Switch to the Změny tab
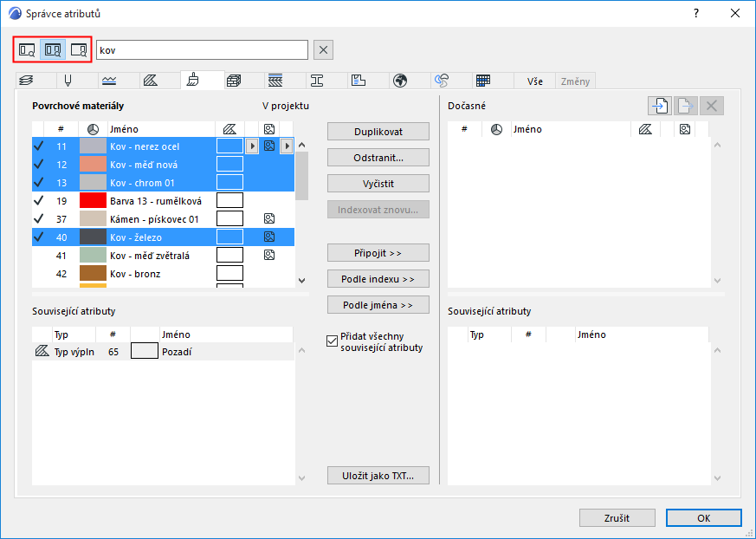The width and height of the screenshot is (756, 539). [x=575, y=81]
